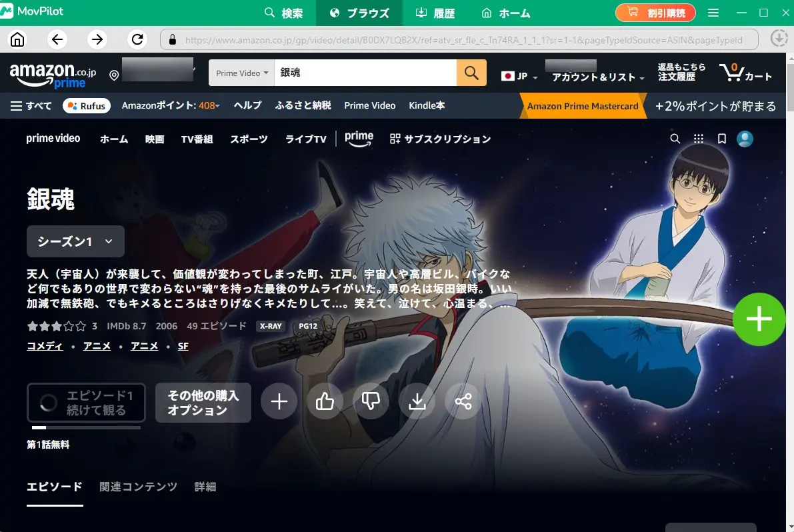Click the thumbs up like icon
The image size is (794, 532).
point(325,401)
